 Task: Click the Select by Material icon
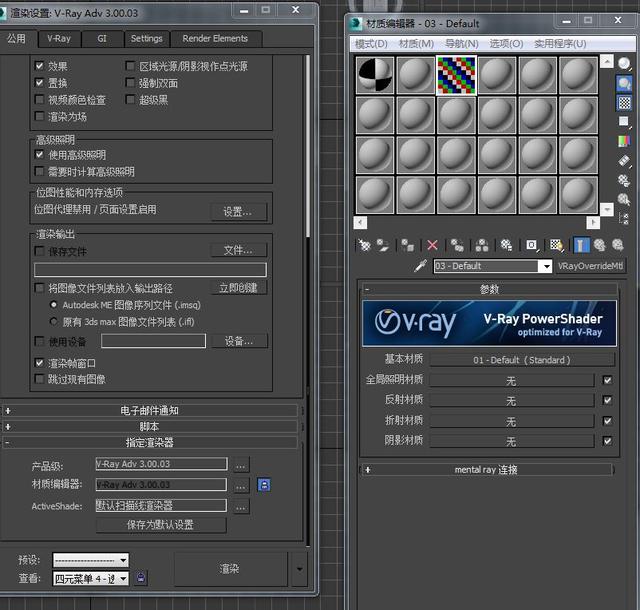[x=624, y=199]
